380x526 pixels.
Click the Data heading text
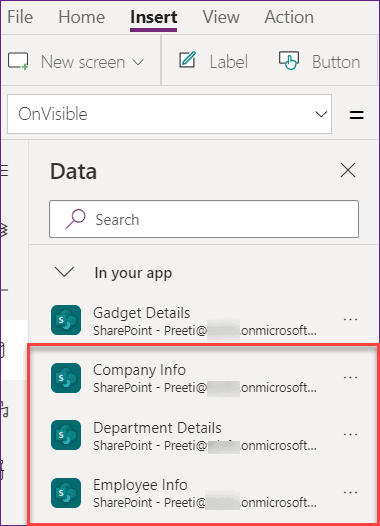(x=73, y=171)
